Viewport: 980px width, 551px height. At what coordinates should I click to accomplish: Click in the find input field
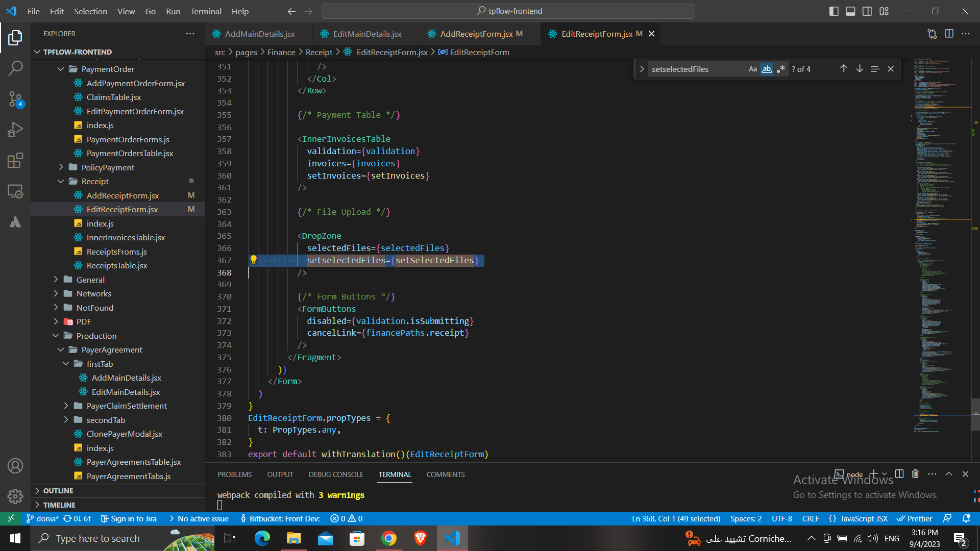pyautogui.click(x=694, y=69)
